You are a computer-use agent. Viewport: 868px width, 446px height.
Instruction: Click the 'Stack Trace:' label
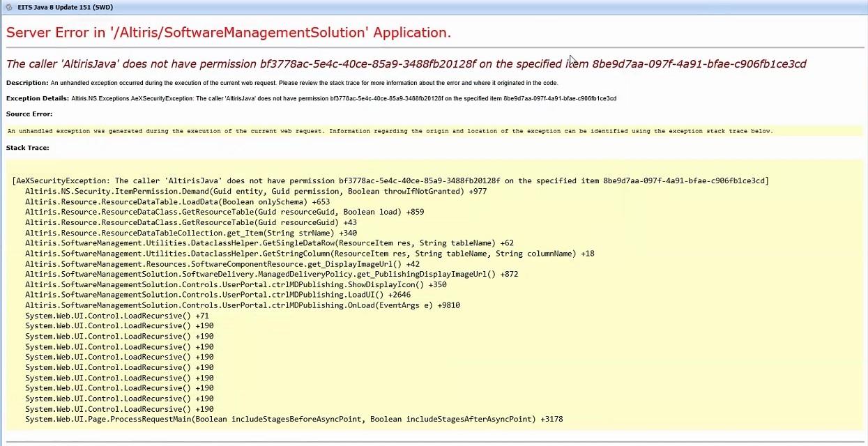pyautogui.click(x=28, y=148)
